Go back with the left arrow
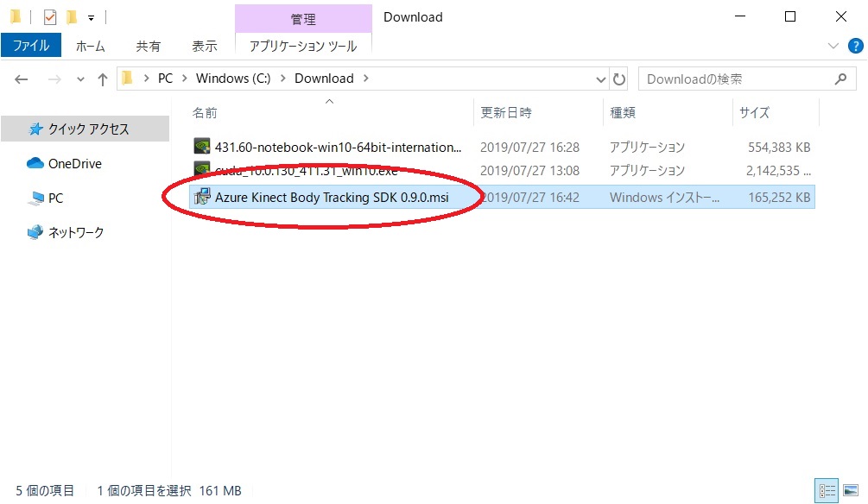The image size is (868, 504). [21, 79]
